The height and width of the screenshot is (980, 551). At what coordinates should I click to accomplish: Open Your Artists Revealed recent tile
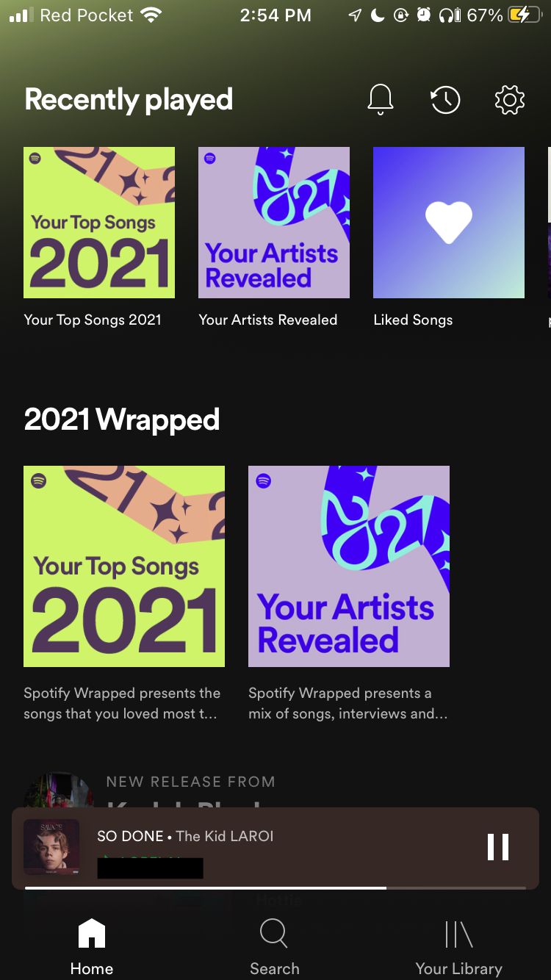coord(274,223)
